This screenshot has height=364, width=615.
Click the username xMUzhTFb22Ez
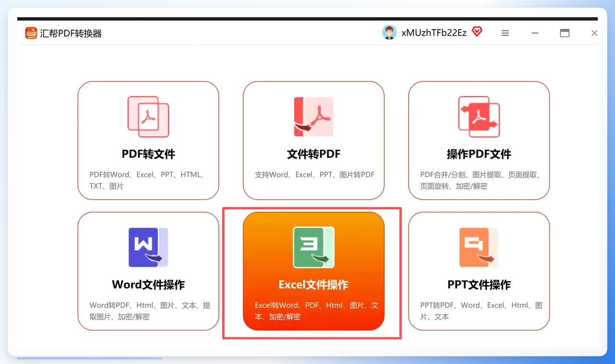point(434,33)
